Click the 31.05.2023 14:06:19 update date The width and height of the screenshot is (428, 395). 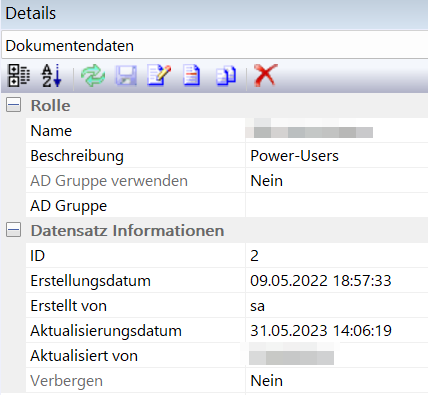coord(321,331)
